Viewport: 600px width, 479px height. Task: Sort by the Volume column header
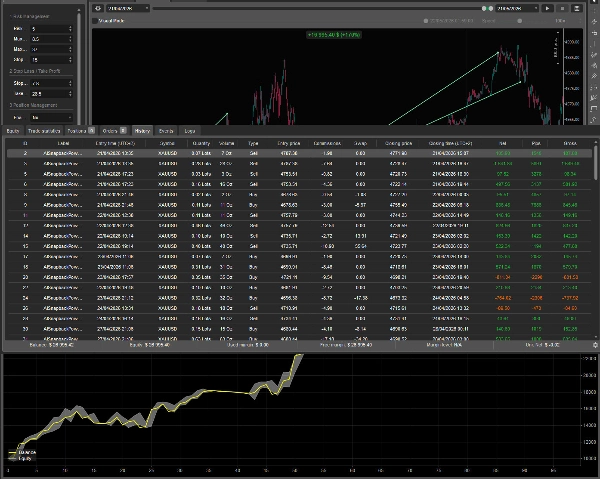(x=226, y=143)
